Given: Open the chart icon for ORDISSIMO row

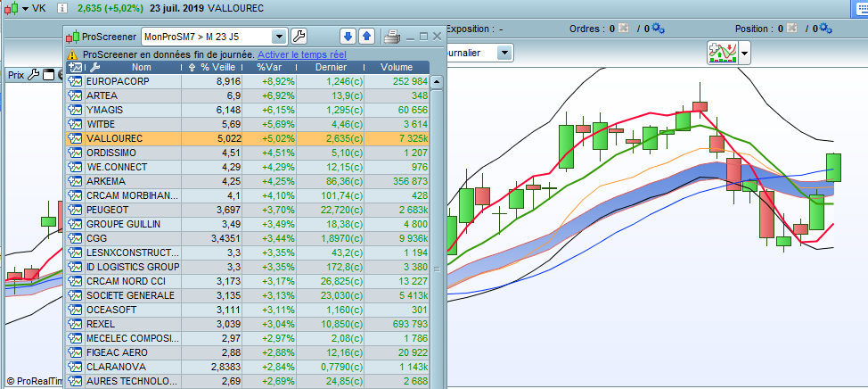Looking at the screenshot, I should (x=75, y=153).
